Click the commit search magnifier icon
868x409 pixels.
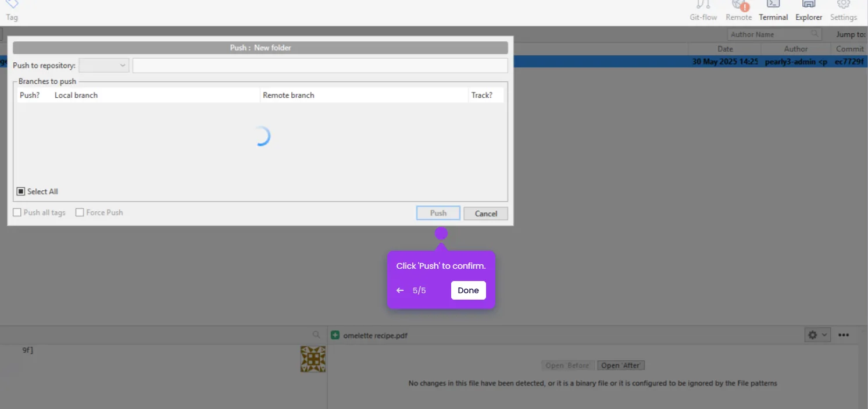316,335
